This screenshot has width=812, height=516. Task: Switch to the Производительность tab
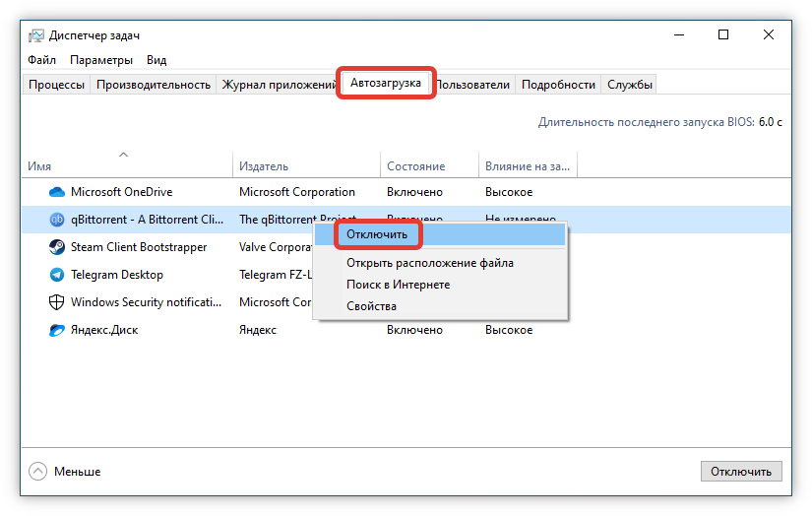coord(154,85)
